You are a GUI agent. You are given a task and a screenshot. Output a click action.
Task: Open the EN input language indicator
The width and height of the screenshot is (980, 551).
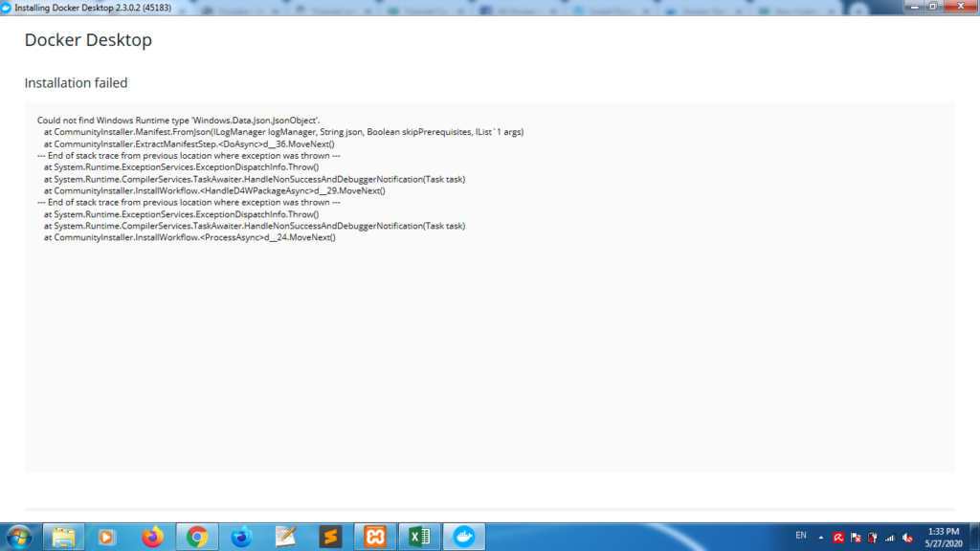801,536
